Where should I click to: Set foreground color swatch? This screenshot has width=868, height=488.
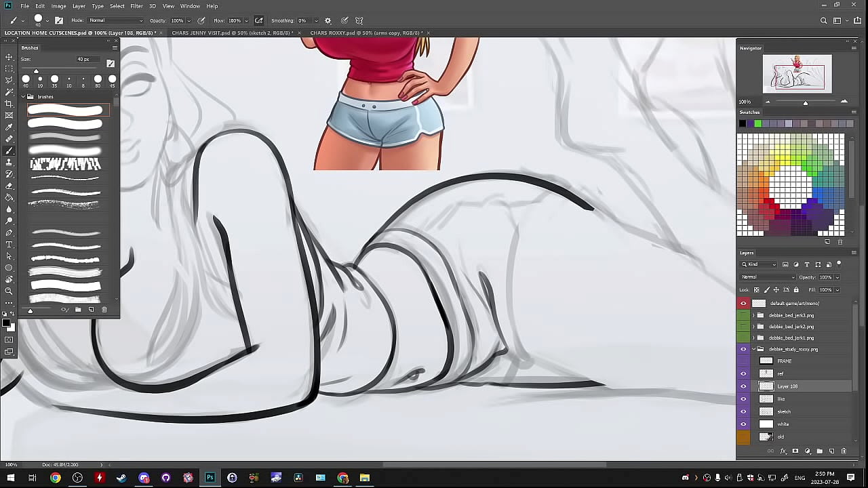click(6, 323)
